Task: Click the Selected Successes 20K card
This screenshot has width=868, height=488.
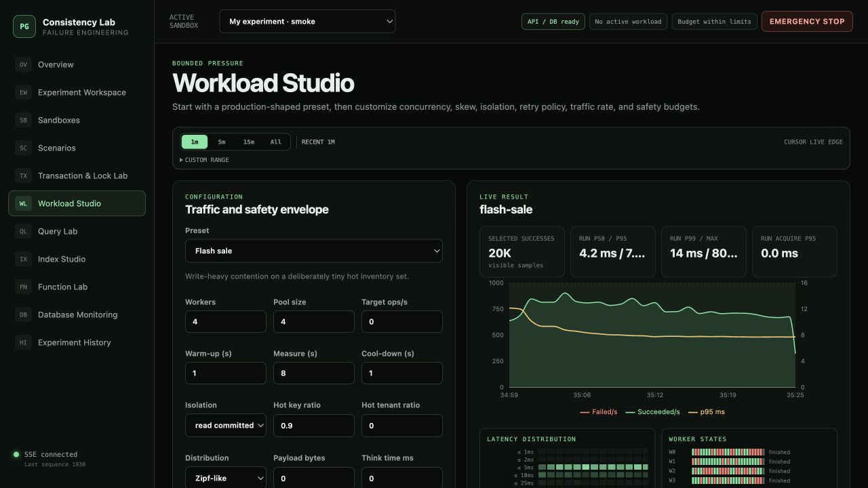Action: click(522, 251)
